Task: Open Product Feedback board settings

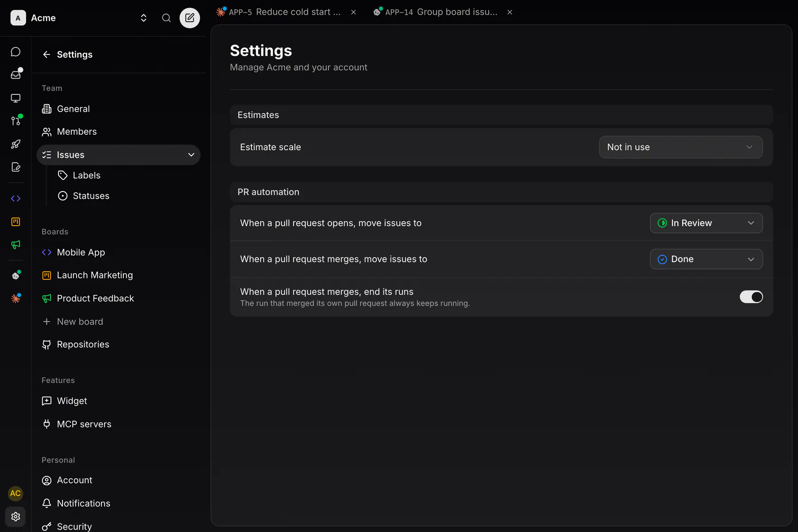Action: coord(118,298)
